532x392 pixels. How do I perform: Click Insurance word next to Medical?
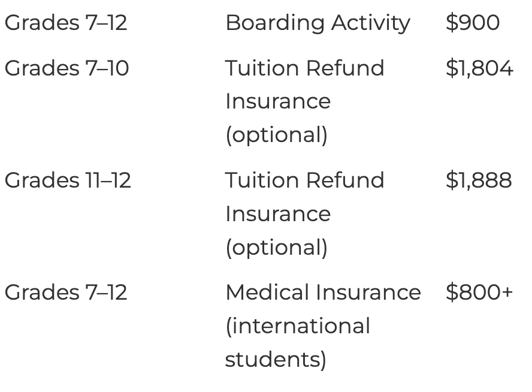tap(368, 293)
